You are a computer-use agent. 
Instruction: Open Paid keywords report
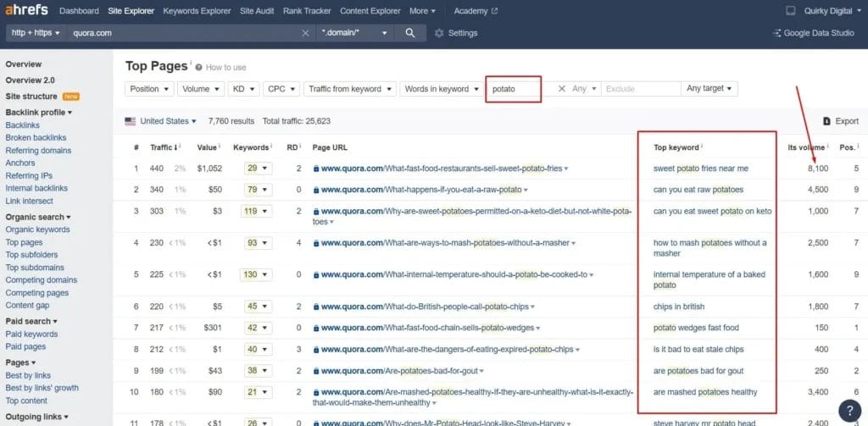point(31,335)
